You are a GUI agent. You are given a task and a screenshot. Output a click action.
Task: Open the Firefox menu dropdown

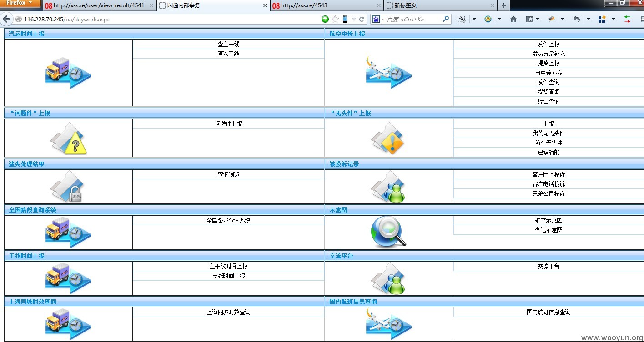pos(21,4)
